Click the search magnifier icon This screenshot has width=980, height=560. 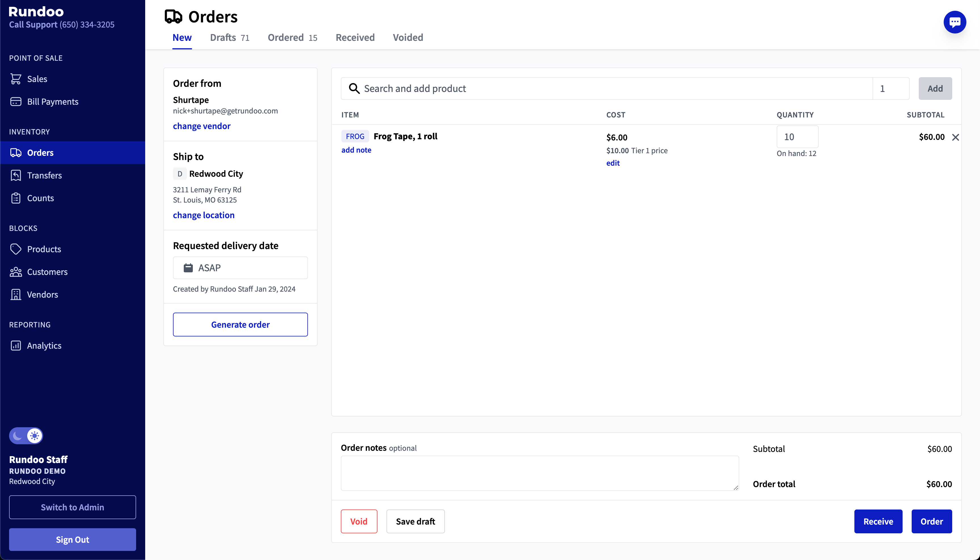pyautogui.click(x=354, y=89)
